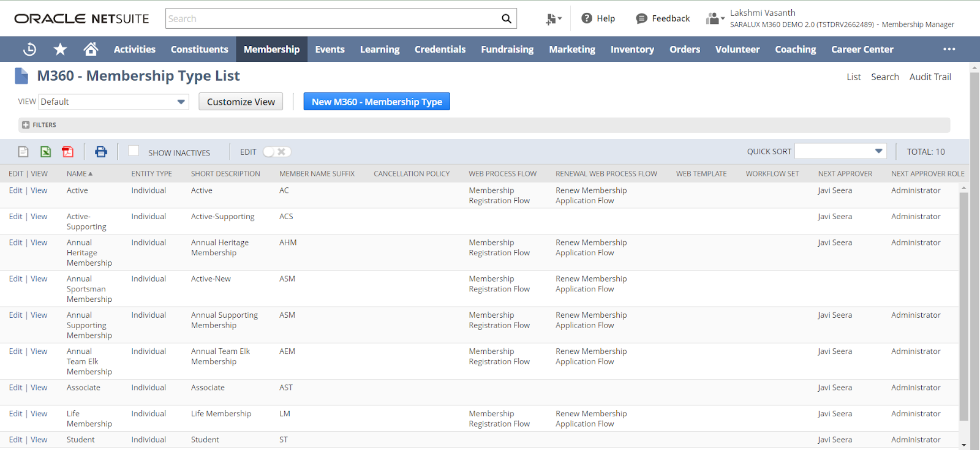Viewport: 980px width, 450px height.
Task: Export list as CSV file icon
Action: [x=23, y=152]
